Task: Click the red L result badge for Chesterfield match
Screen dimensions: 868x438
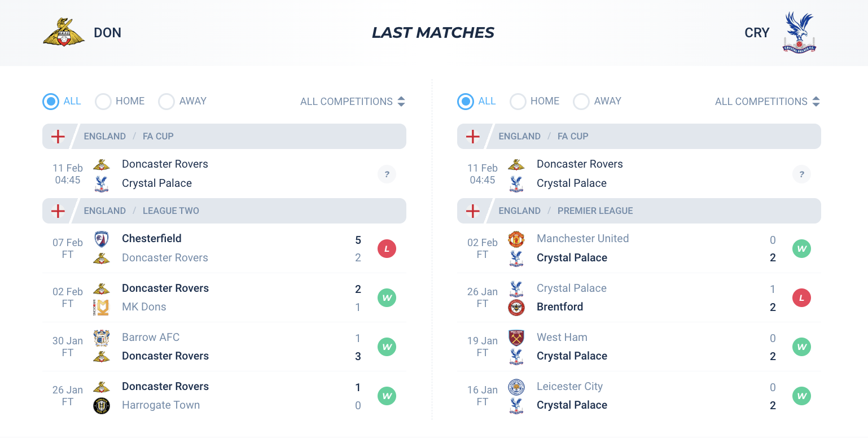Action: click(387, 248)
